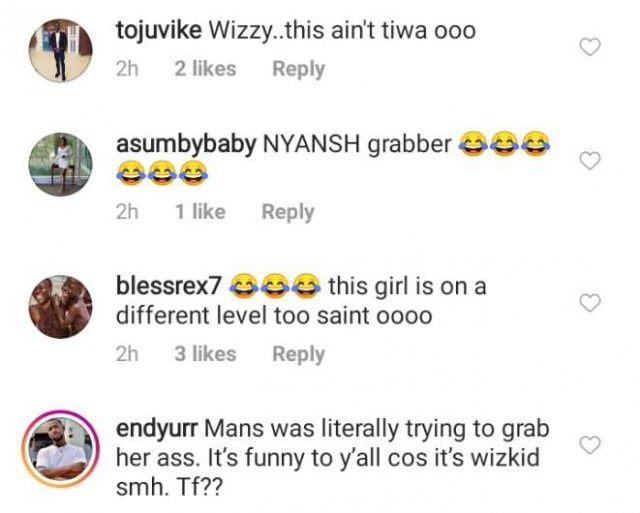View the 3 likes on blessrex7's comment

pyautogui.click(x=205, y=354)
